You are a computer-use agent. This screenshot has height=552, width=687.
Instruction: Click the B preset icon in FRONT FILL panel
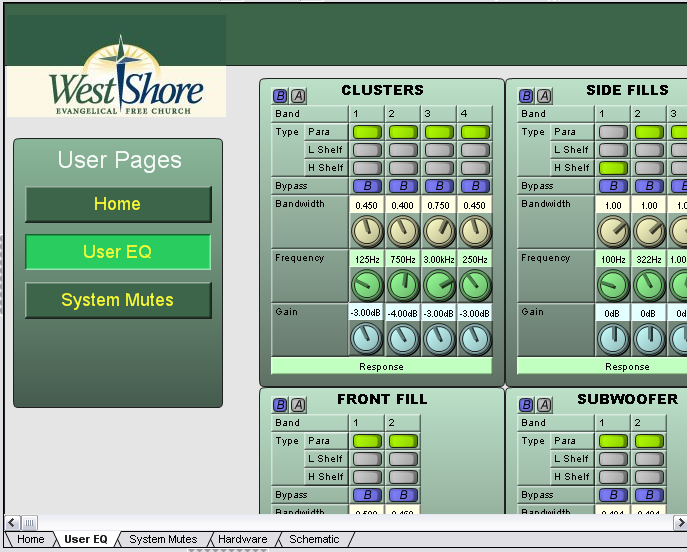[x=280, y=405]
